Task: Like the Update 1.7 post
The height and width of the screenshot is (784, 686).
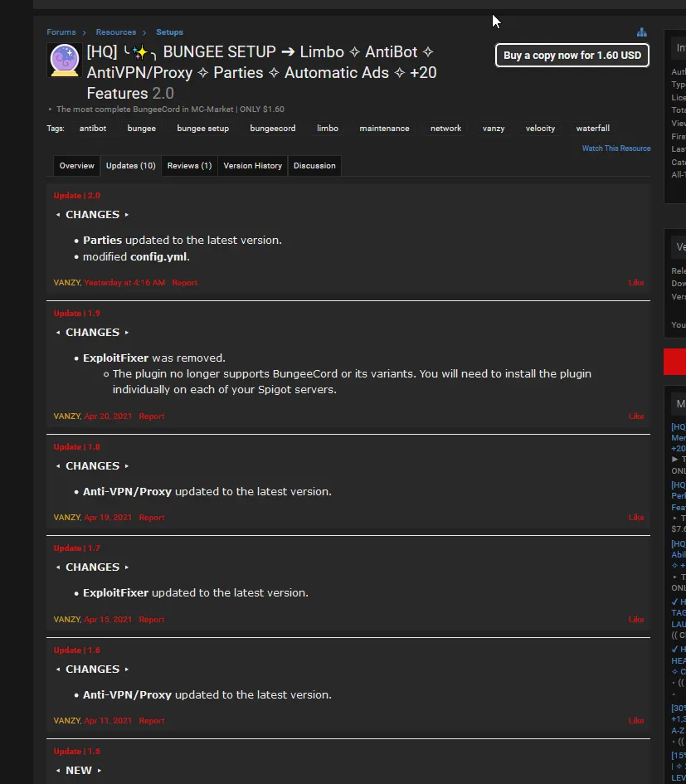Action: [636, 620]
